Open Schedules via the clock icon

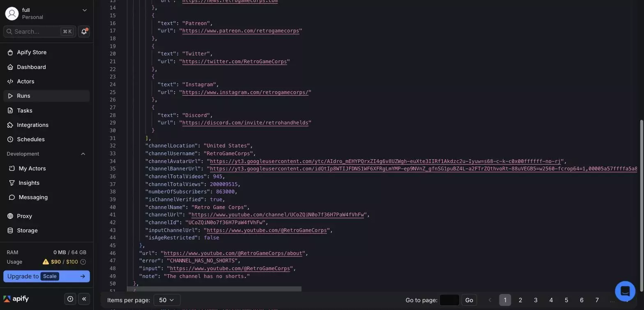pyautogui.click(x=10, y=139)
